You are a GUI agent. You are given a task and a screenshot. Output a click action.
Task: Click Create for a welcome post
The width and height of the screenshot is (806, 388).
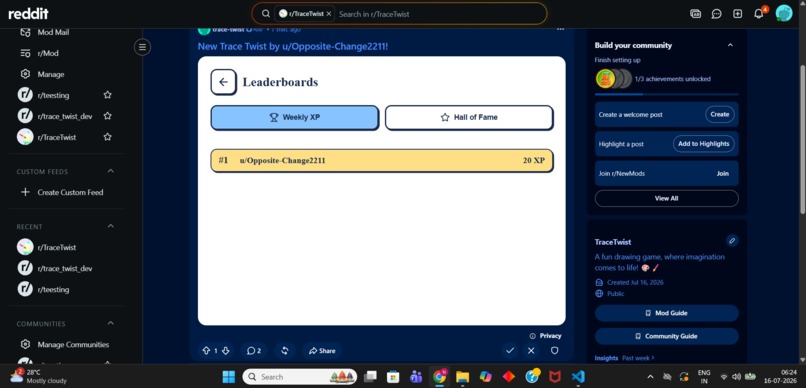(x=720, y=114)
